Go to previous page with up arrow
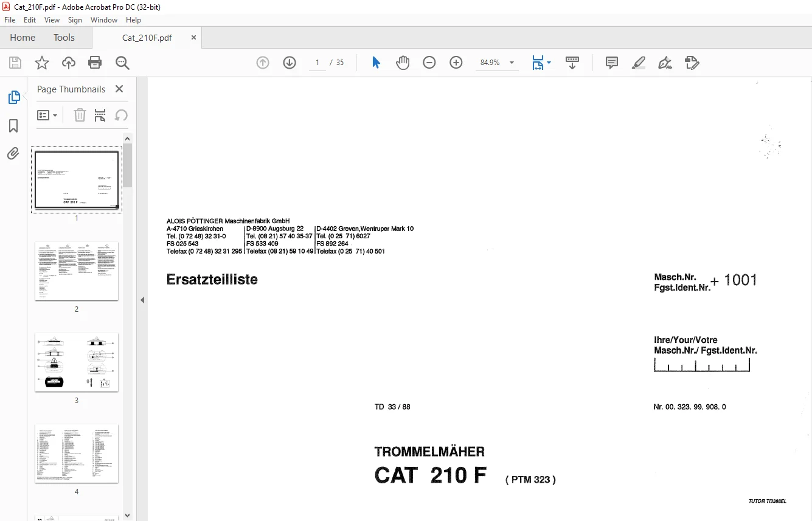 point(263,63)
